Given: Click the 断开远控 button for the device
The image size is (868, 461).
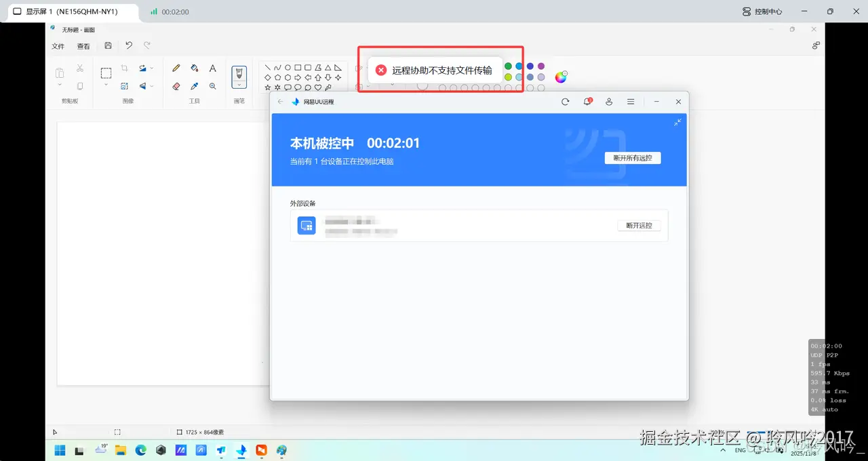Looking at the screenshot, I should click(x=639, y=226).
